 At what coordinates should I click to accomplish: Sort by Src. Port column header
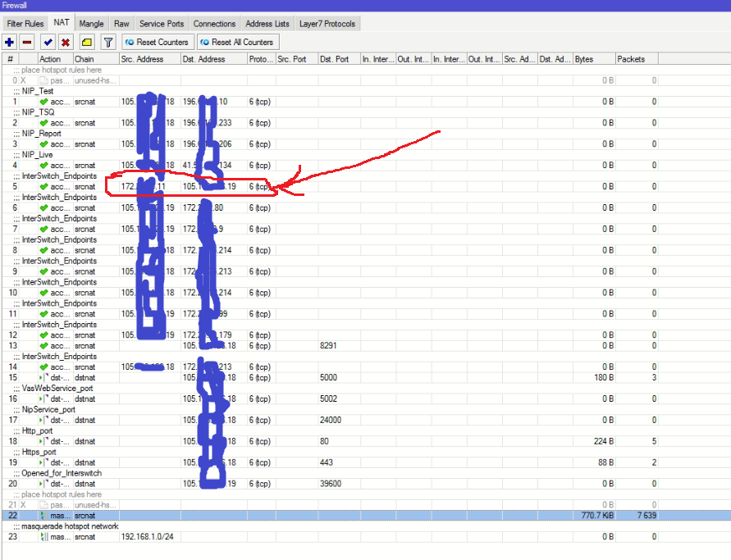(x=296, y=59)
